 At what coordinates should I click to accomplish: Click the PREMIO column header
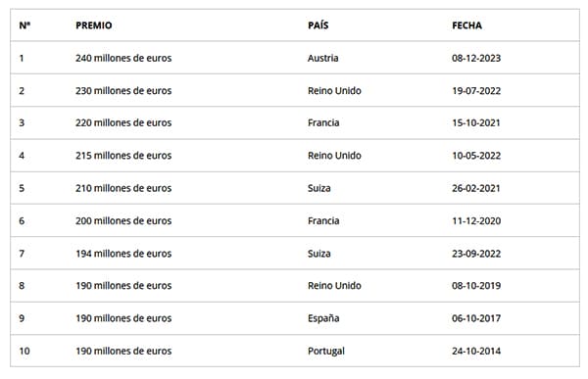tap(94, 25)
